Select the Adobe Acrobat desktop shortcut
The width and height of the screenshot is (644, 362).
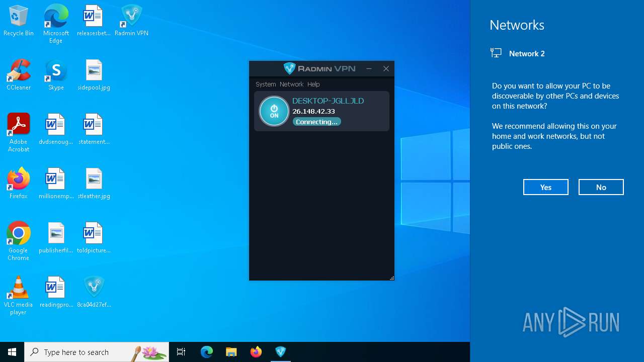pos(19,133)
